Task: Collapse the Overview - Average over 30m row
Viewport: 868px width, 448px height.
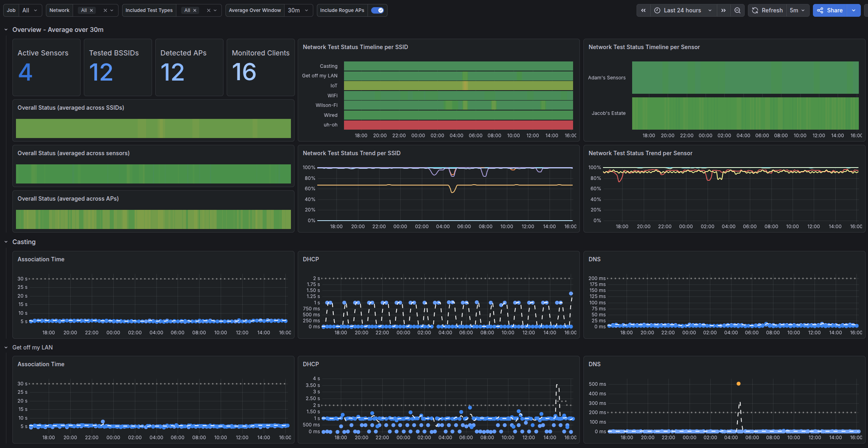Action: [x=6, y=30]
